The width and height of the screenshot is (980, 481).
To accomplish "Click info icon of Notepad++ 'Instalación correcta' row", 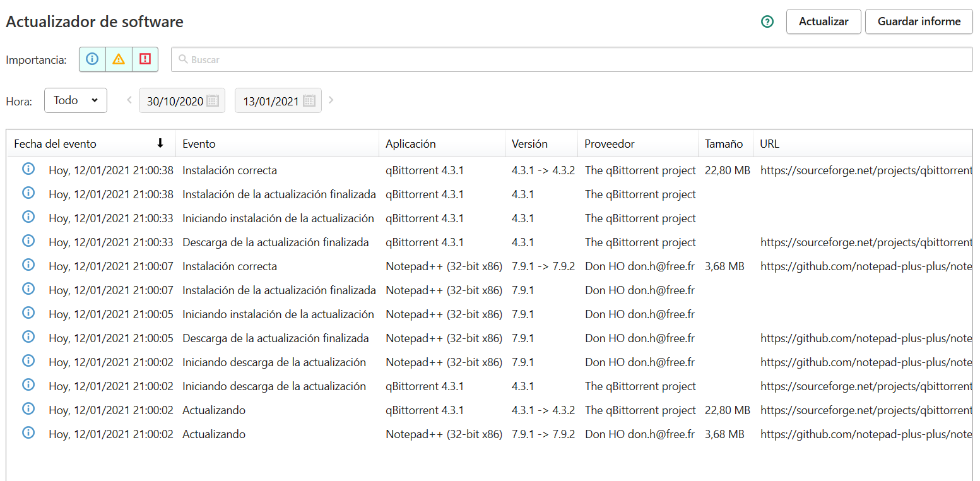I will click(28, 264).
